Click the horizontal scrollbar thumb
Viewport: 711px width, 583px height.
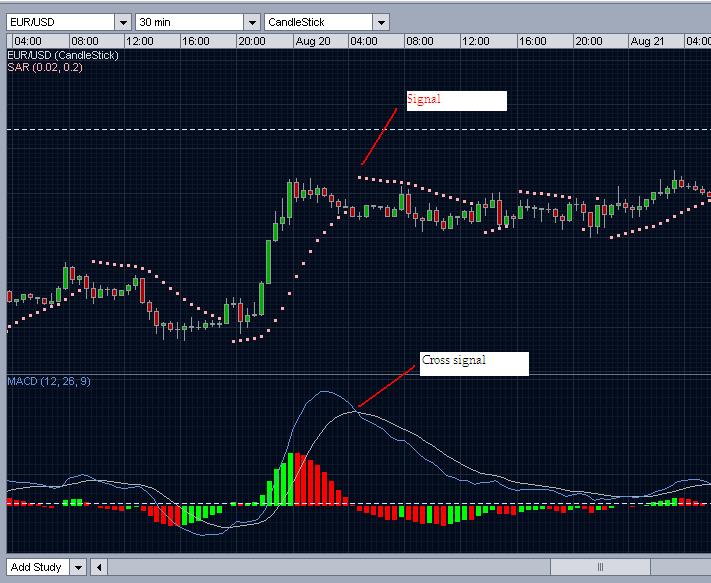click(x=600, y=567)
